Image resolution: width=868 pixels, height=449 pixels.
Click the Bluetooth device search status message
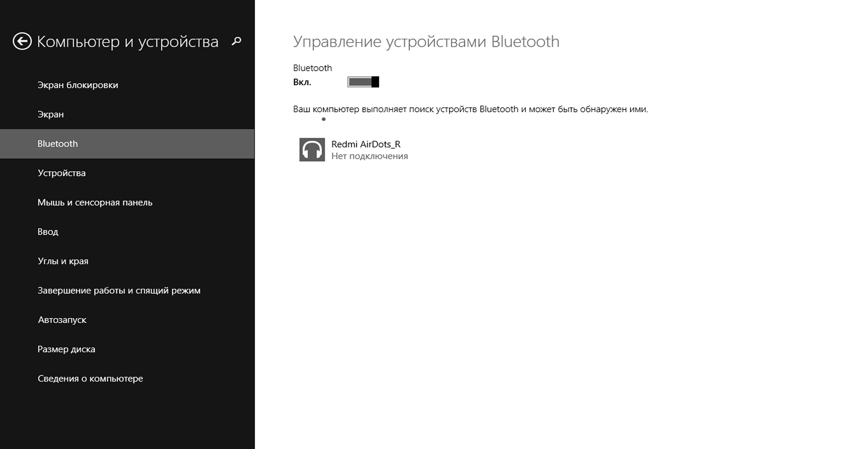point(470,109)
